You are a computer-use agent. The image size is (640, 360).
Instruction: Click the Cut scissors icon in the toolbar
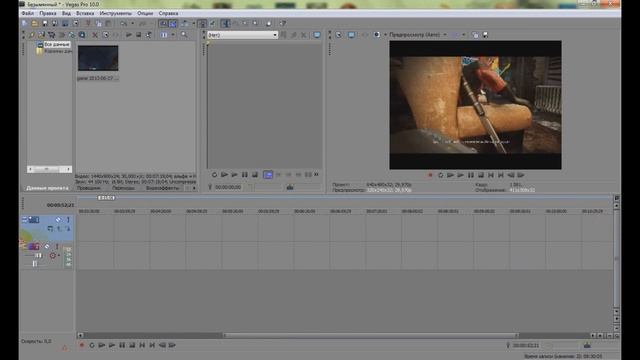point(87,24)
